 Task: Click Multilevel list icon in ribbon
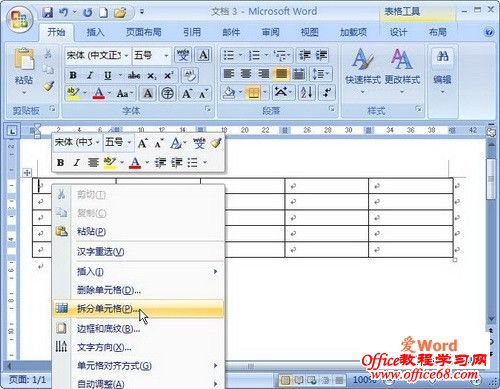(279, 55)
